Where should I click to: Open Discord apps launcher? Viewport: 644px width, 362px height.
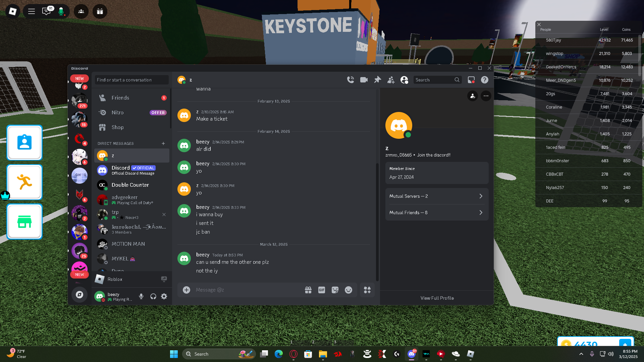[367, 290]
